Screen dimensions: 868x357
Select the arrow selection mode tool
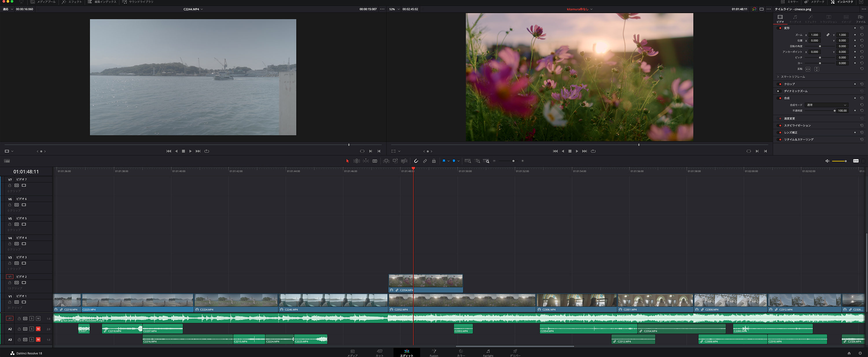point(347,161)
